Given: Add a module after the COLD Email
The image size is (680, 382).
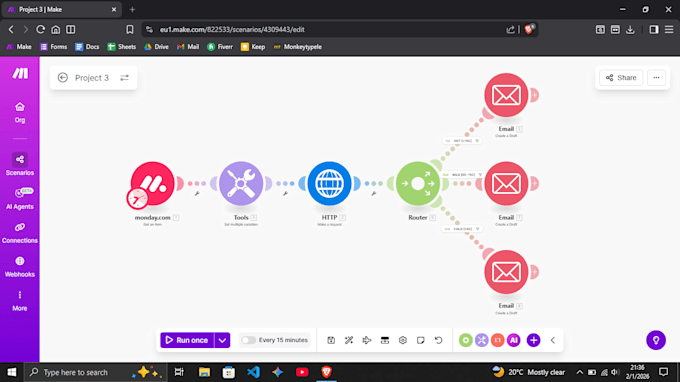Looking at the screenshot, I should tap(534, 272).
